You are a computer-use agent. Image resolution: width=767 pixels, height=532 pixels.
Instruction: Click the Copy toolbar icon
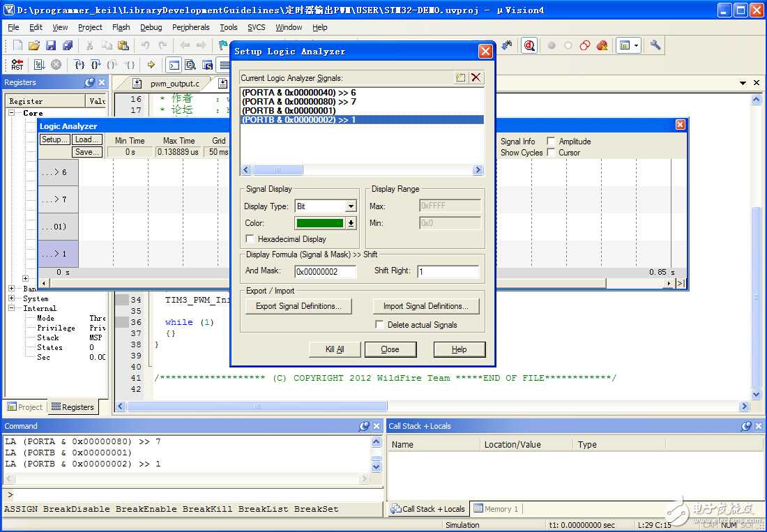(x=107, y=45)
